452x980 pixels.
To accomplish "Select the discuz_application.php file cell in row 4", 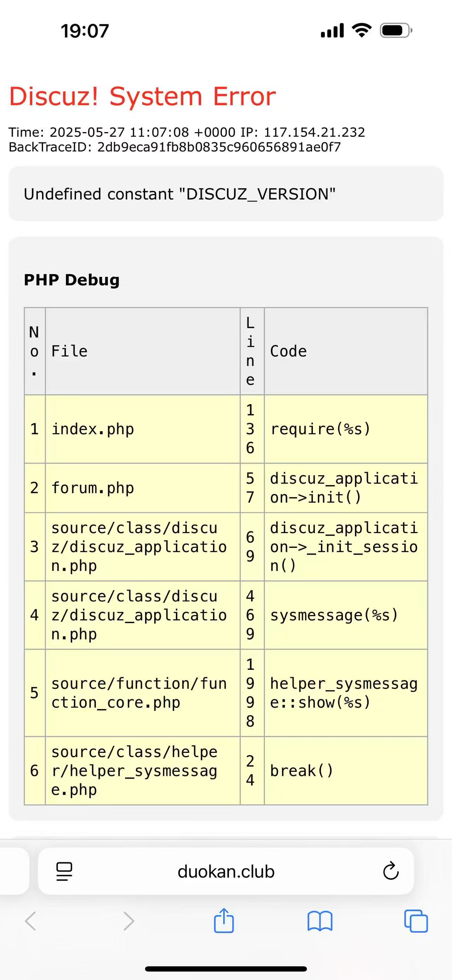I will tap(143, 615).
